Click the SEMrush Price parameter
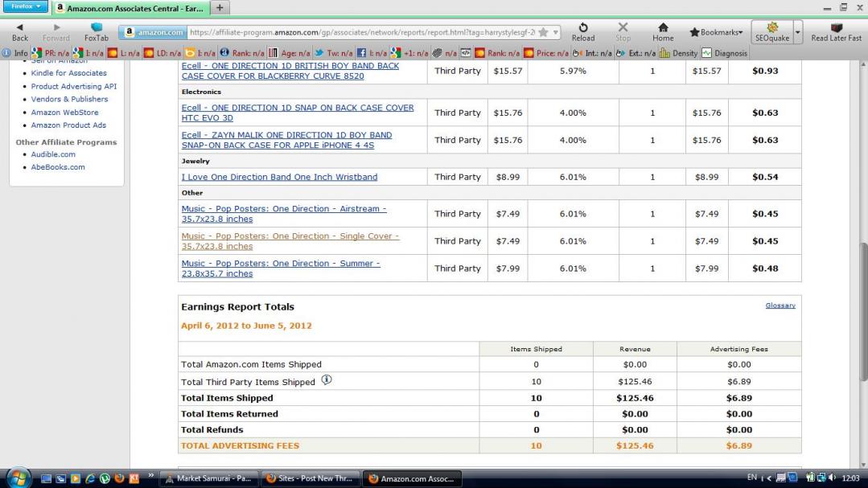Image resolution: width=868 pixels, height=488 pixels. pyautogui.click(x=546, y=53)
